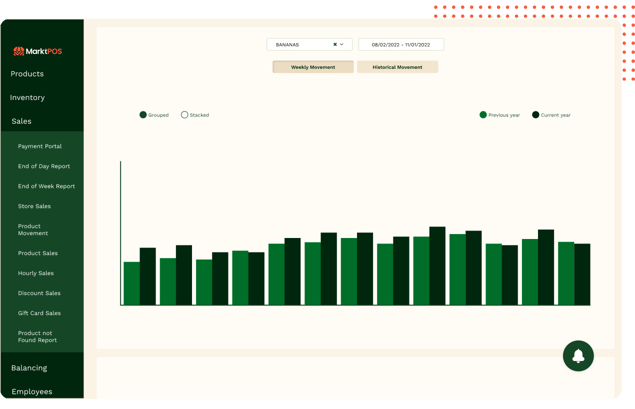
Task: Click the MarktPOS logo
Action: tap(37, 51)
